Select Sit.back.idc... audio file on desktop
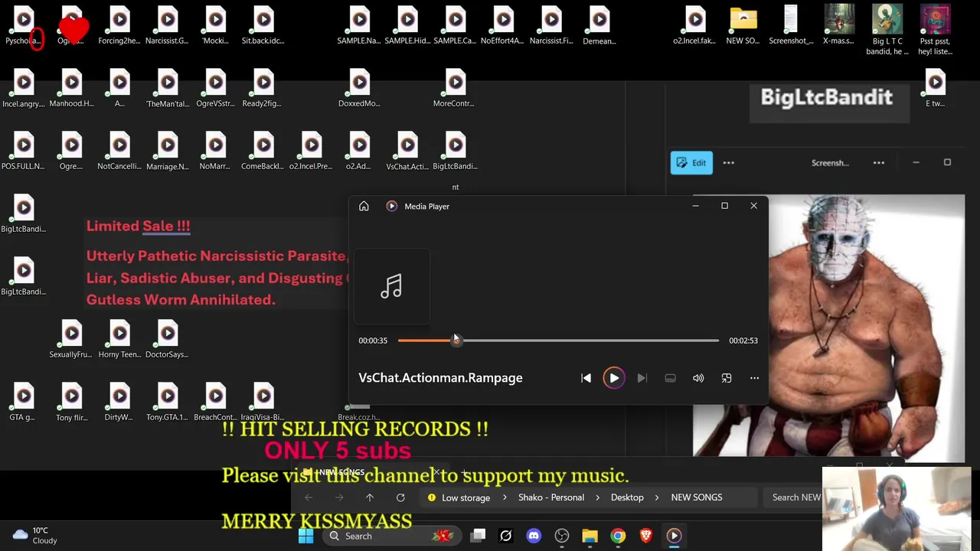The height and width of the screenshot is (551, 980). click(263, 26)
